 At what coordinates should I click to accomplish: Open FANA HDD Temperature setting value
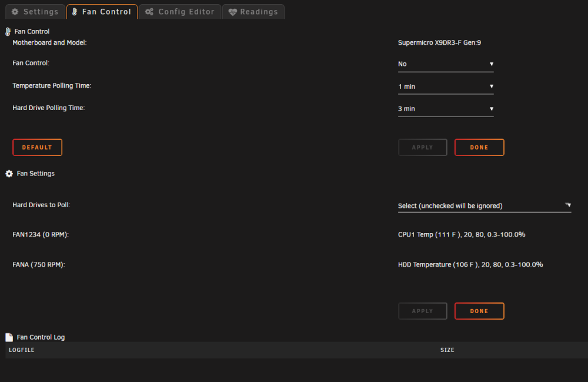tap(470, 264)
